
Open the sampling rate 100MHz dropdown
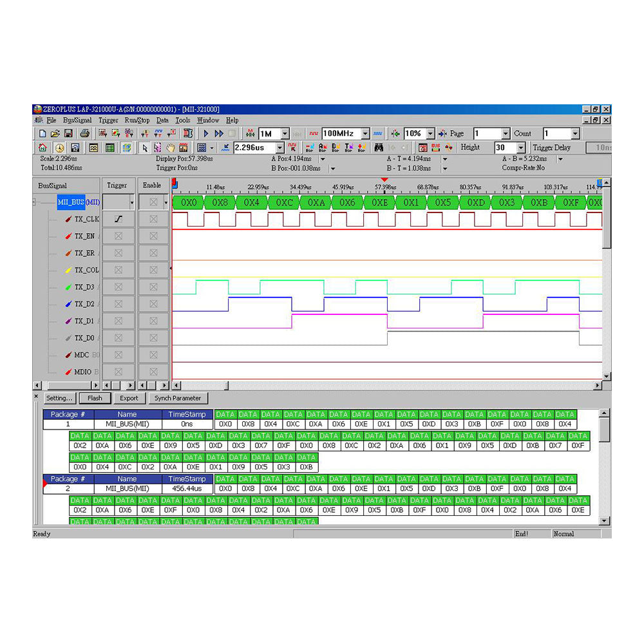pyautogui.click(x=366, y=134)
